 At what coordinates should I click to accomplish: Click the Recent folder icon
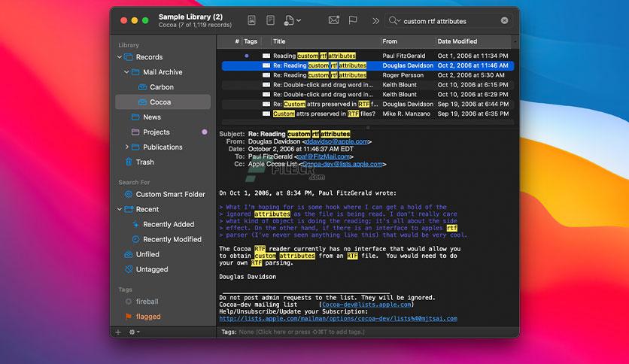(129, 209)
